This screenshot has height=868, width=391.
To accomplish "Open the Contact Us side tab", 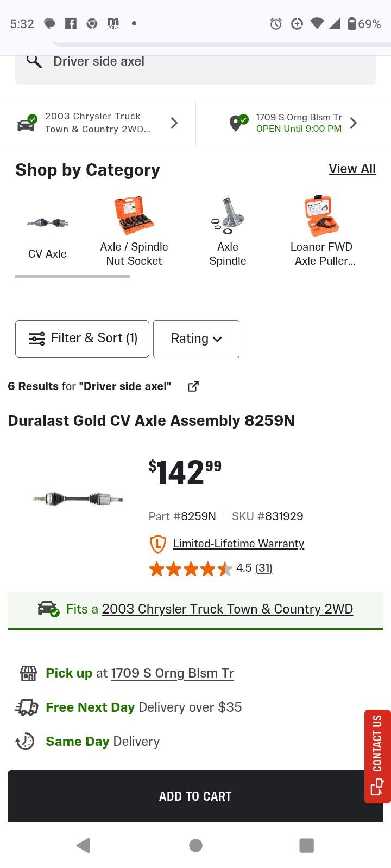I will (x=377, y=756).
